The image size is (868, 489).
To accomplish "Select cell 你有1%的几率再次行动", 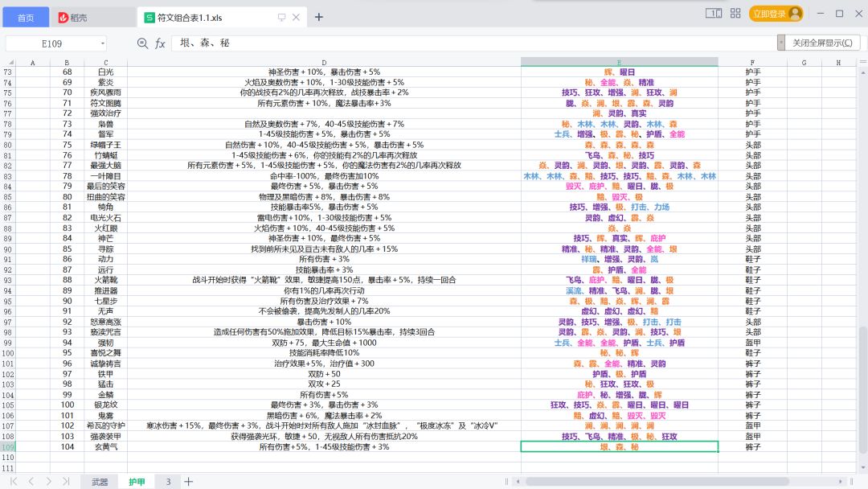I will click(x=324, y=290).
